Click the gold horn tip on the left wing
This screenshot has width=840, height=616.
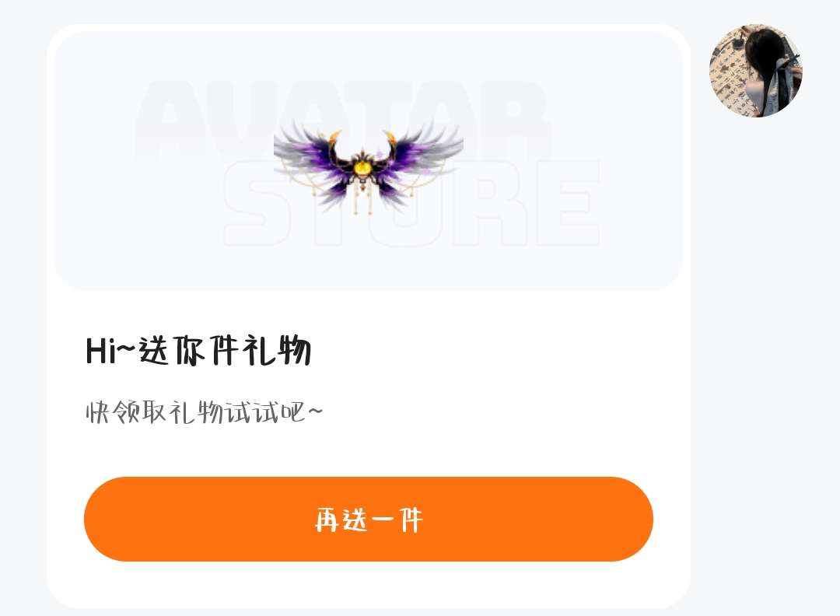click(334, 137)
